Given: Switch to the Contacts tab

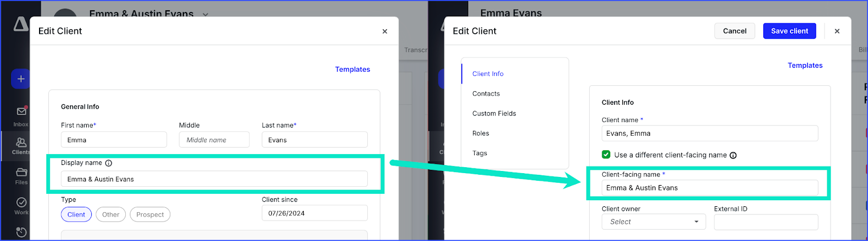Looking at the screenshot, I should [486, 93].
